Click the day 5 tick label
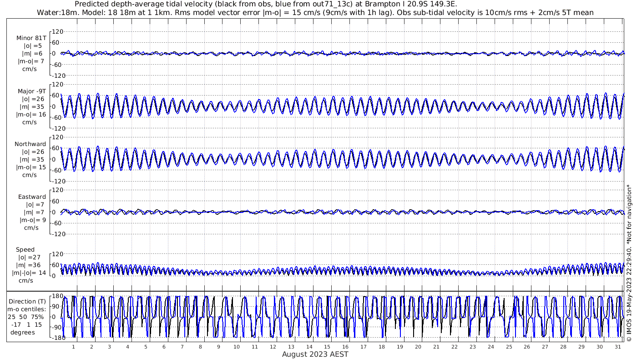 tap(146, 347)
